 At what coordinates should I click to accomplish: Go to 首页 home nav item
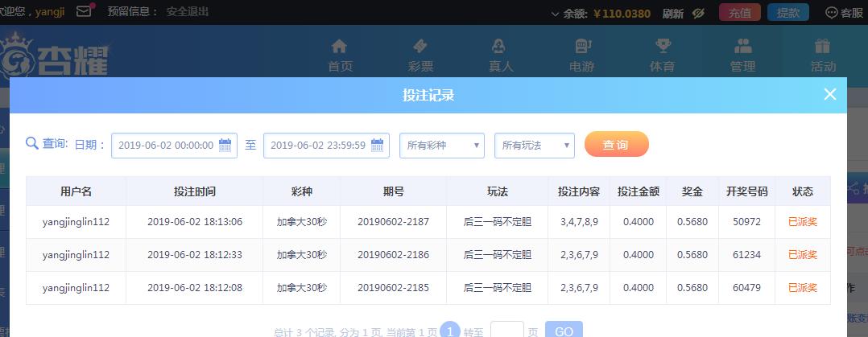[340, 55]
